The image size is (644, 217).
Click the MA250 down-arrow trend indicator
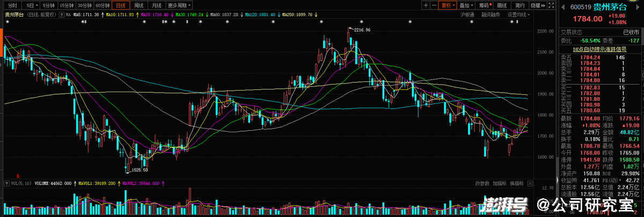point(316,14)
